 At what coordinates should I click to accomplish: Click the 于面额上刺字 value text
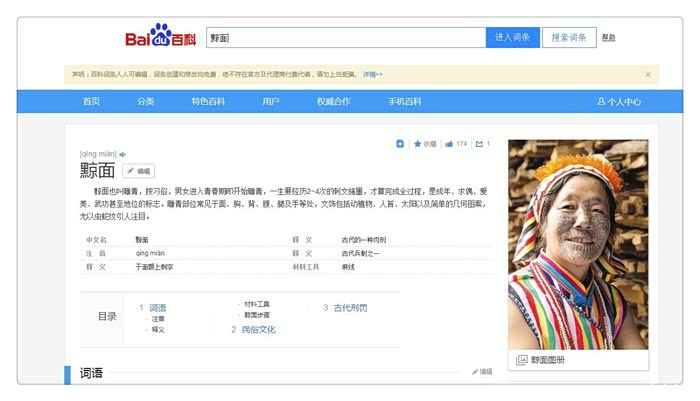tap(154, 267)
